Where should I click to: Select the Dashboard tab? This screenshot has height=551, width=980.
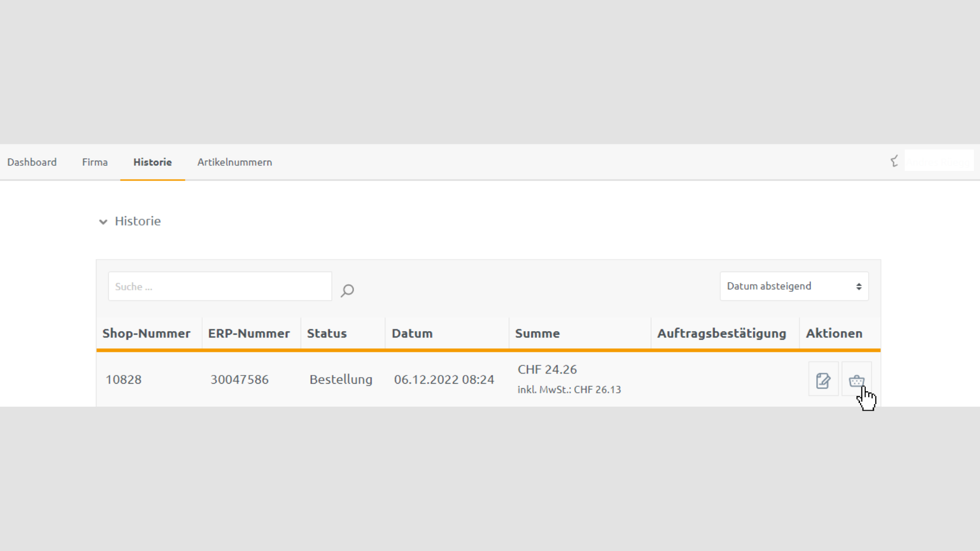tap(32, 162)
